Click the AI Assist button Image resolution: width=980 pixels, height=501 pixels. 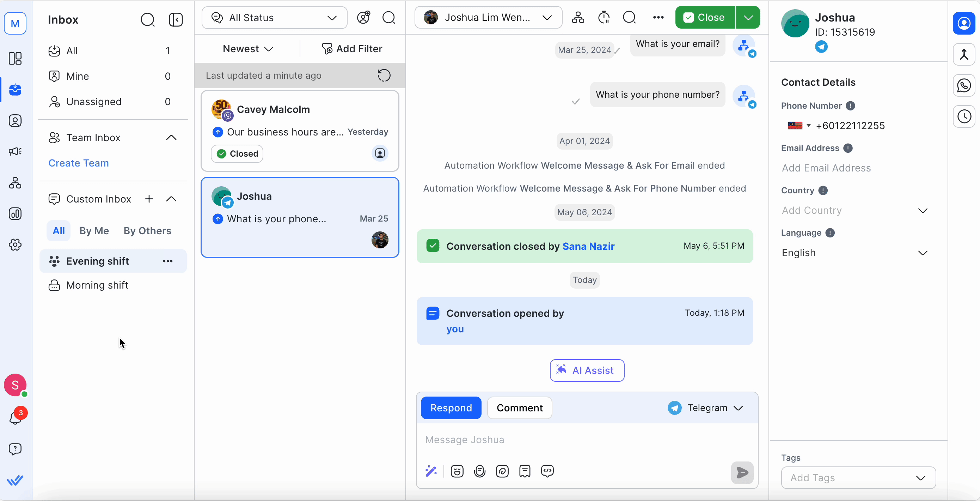pos(587,370)
